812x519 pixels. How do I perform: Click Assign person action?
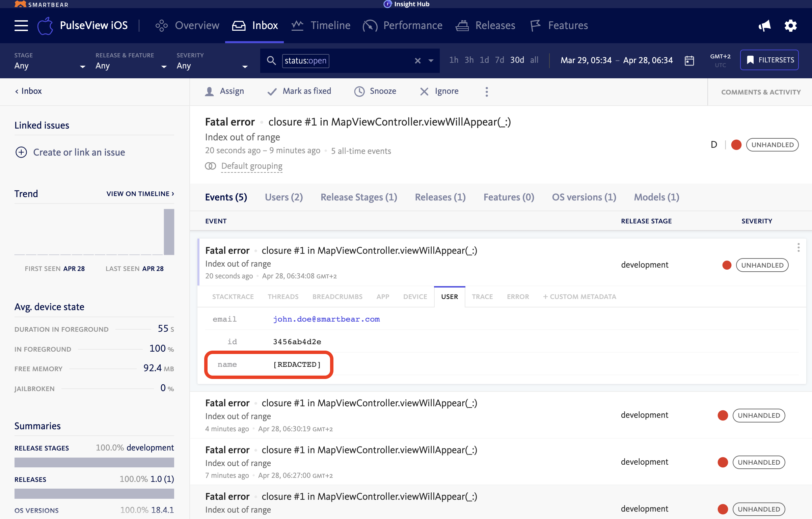pyautogui.click(x=224, y=91)
